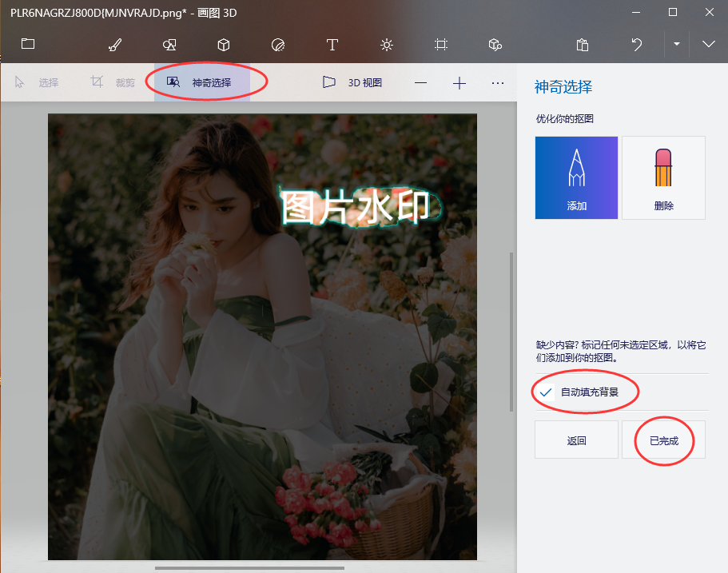Open the 2D shapes tool

[x=169, y=45]
